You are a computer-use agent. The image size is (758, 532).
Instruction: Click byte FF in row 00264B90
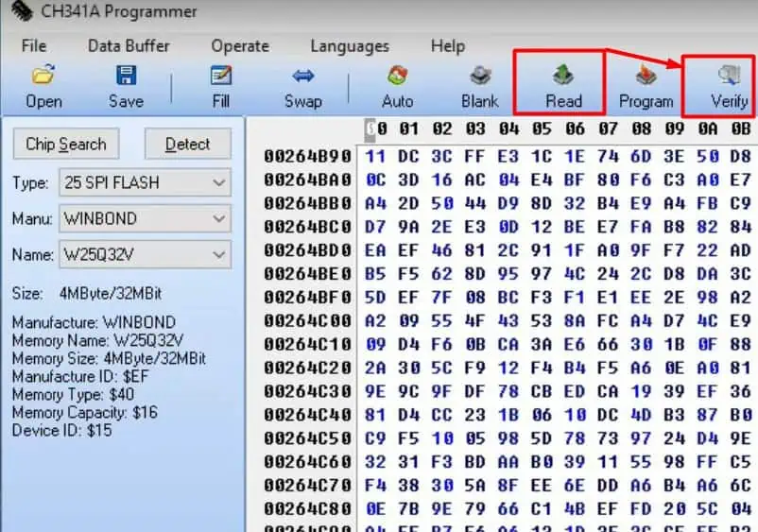pos(474,157)
